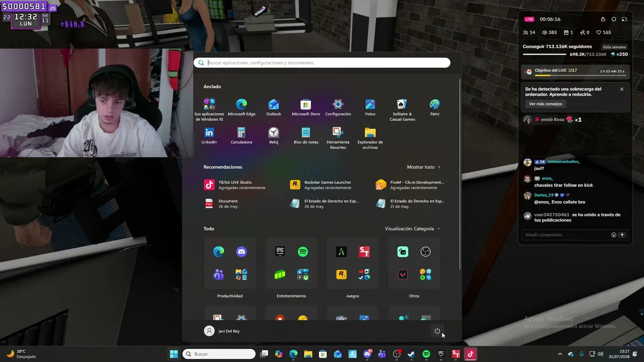Image resolution: width=644 pixels, height=362 pixels.
Task: Launch Herramienta Recortes
Action: pos(338,138)
